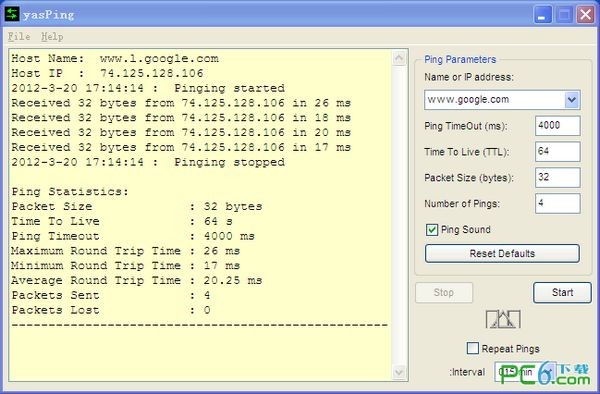Image resolution: width=600 pixels, height=394 pixels.
Task: Open the Help menu
Action: click(52, 37)
